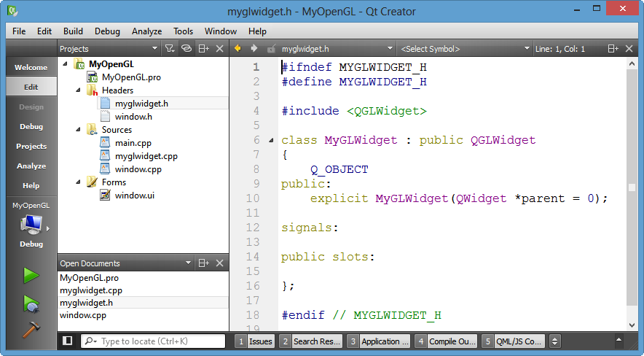Collapse the MyOpenGL project node

[65, 63]
